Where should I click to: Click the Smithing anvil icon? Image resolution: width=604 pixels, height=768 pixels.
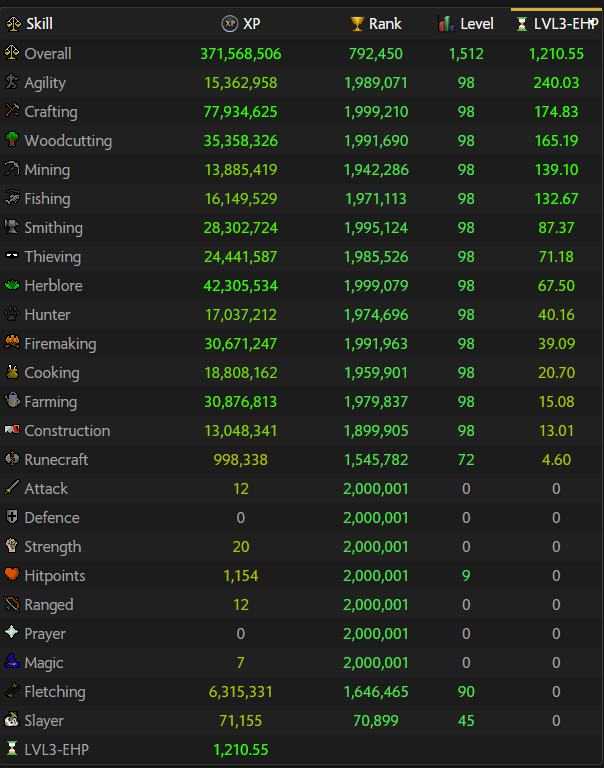[12, 226]
